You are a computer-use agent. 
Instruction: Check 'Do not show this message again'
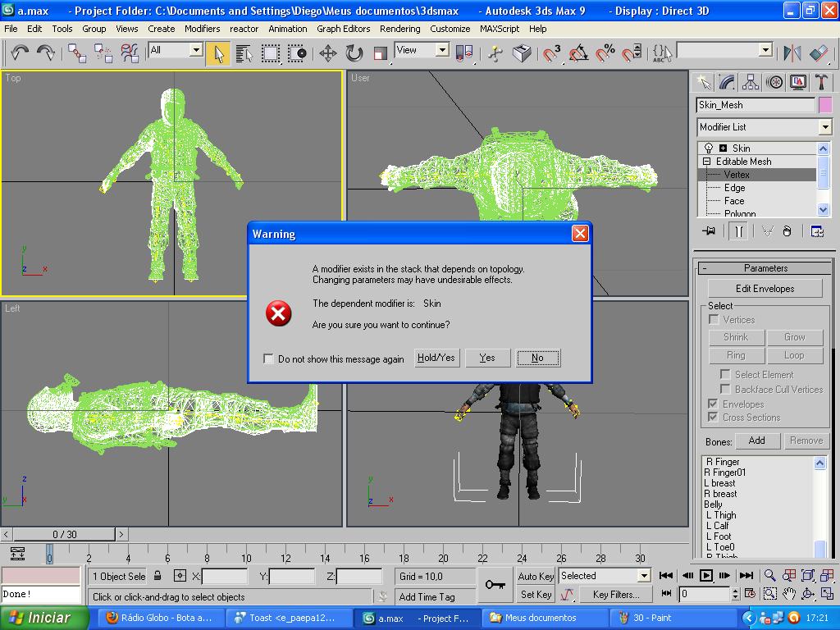[268, 358]
